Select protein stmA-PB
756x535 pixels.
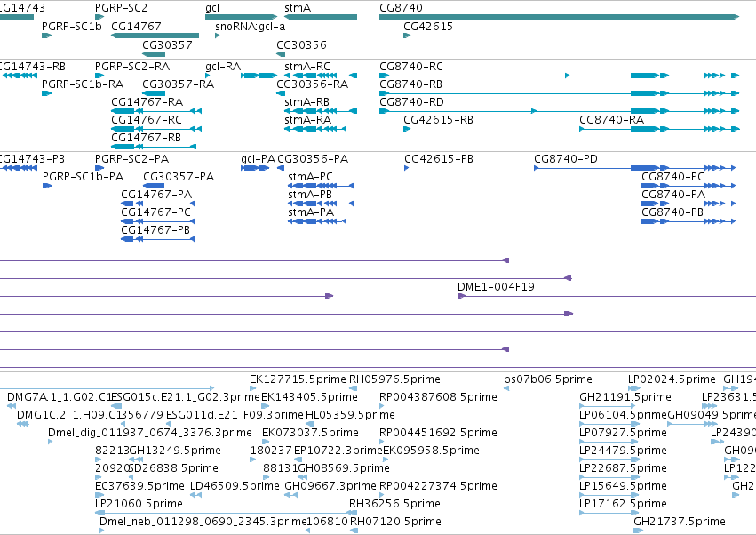tap(321, 204)
